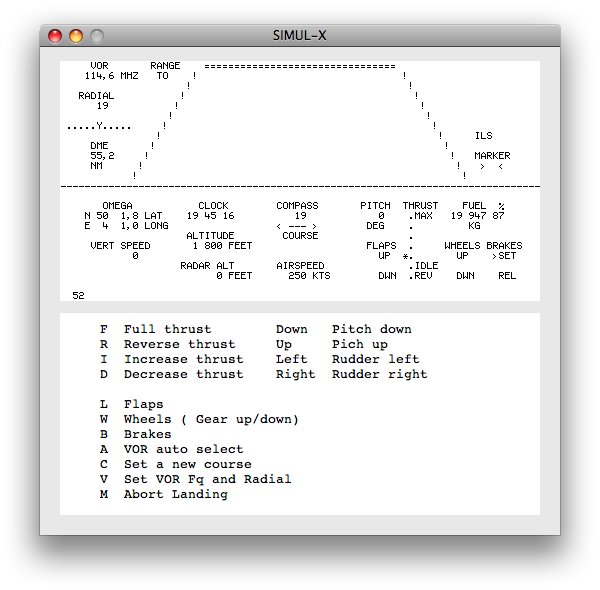
Task: Click the 'Abort Landing' command
Action: 175,494
